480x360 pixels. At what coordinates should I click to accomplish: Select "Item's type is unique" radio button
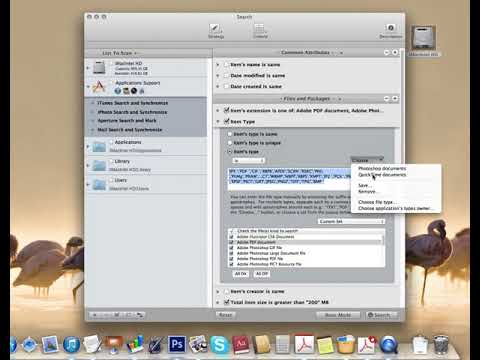click(230, 143)
